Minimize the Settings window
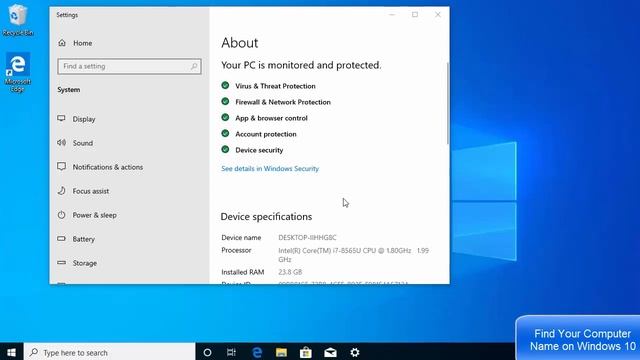 pyautogui.click(x=392, y=15)
